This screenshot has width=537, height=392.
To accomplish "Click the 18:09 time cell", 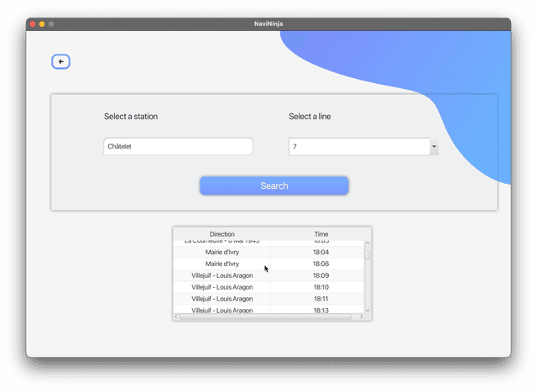I will click(321, 275).
